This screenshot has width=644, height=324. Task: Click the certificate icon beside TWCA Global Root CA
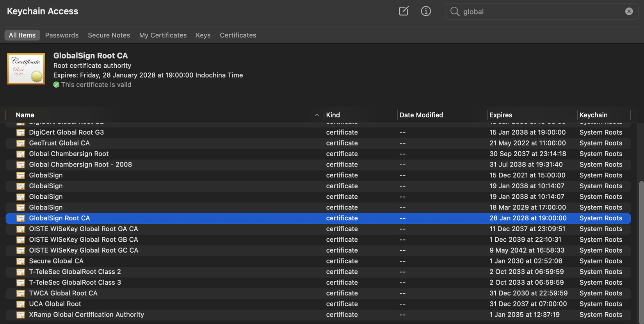(x=21, y=293)
